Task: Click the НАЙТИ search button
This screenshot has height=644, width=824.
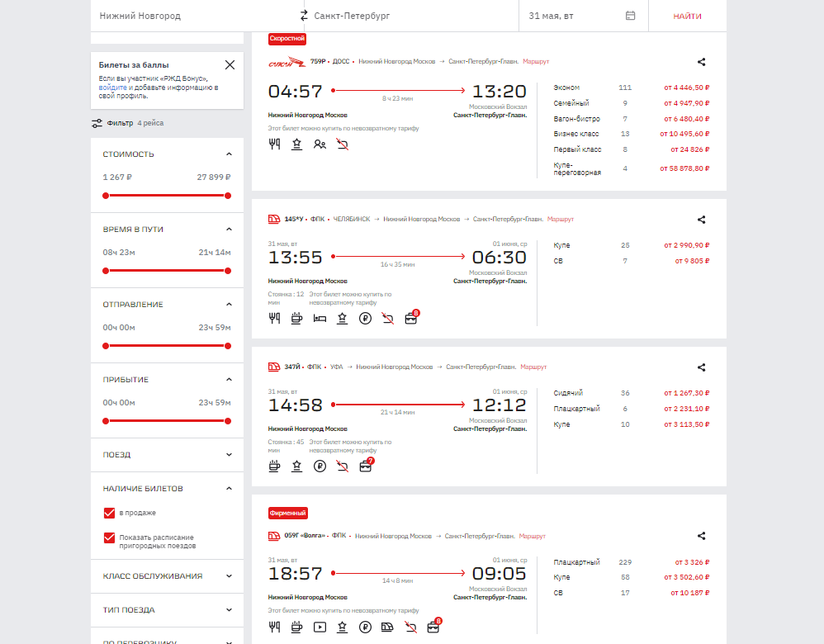Action: (x=688, y=16)
